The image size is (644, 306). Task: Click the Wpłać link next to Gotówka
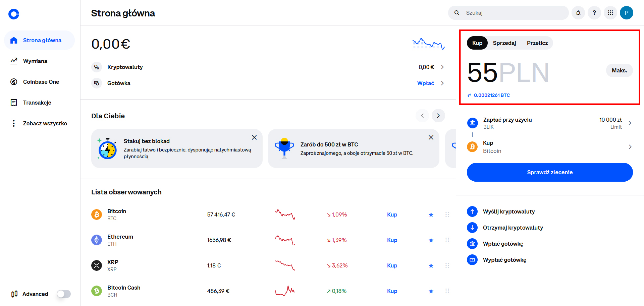click(425, 83)
